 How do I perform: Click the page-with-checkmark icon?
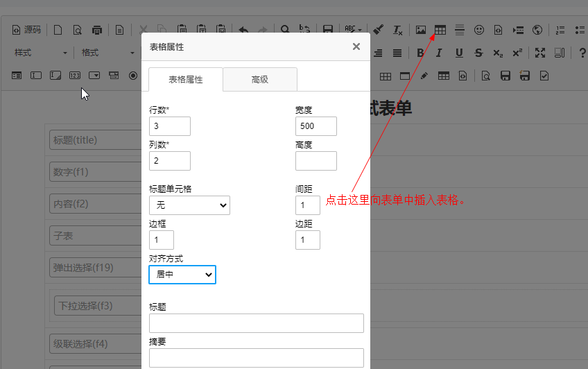click(544, 76)
